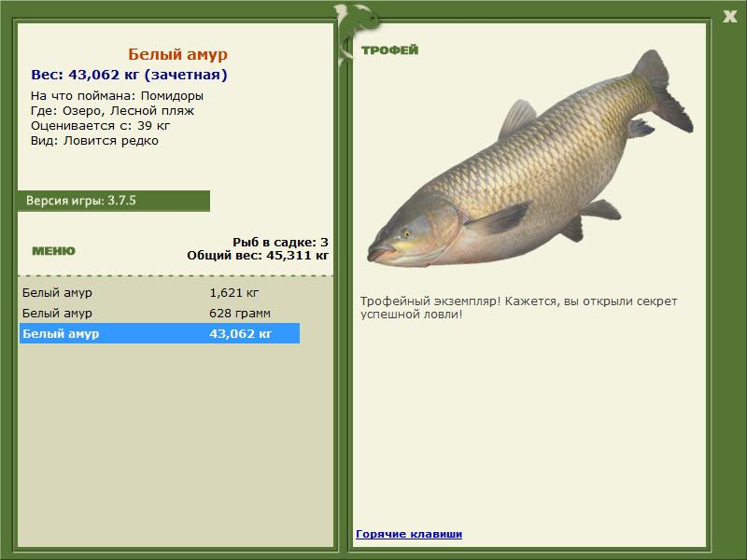Open the МЕНЮ menu

pyautogui.click(x=53, y=251)
